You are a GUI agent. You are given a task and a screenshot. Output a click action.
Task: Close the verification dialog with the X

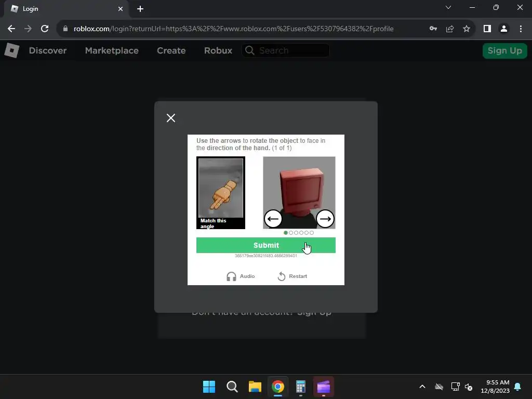point(171,118)
